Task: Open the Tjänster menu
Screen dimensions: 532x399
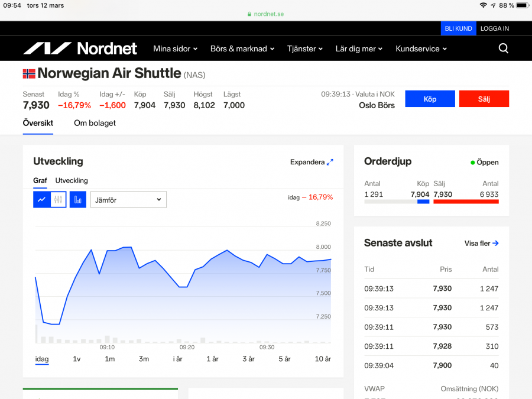Action: point(305,49)
